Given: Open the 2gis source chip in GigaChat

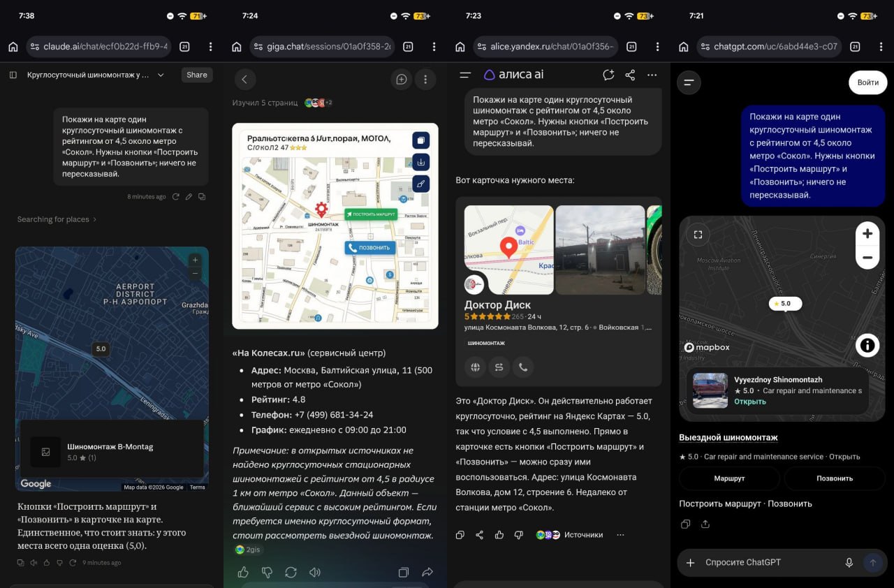Looking at the screenshot, I should (248, 550).
